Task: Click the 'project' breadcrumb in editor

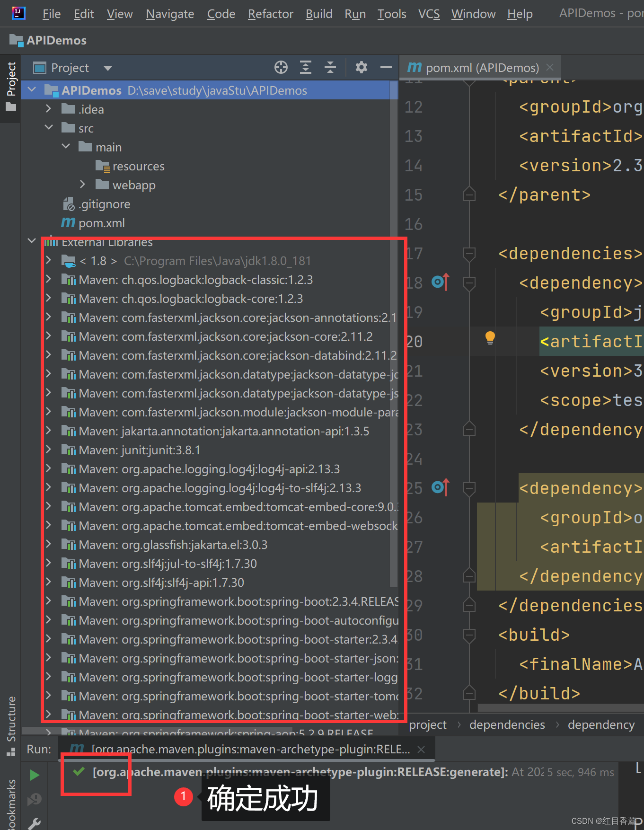Action: point(428,724)
